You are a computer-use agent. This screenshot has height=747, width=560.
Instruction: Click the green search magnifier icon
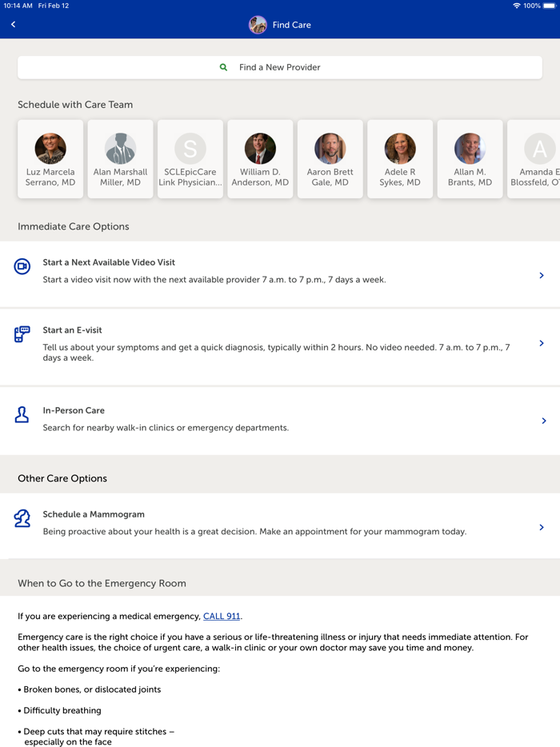coord(223,67)
